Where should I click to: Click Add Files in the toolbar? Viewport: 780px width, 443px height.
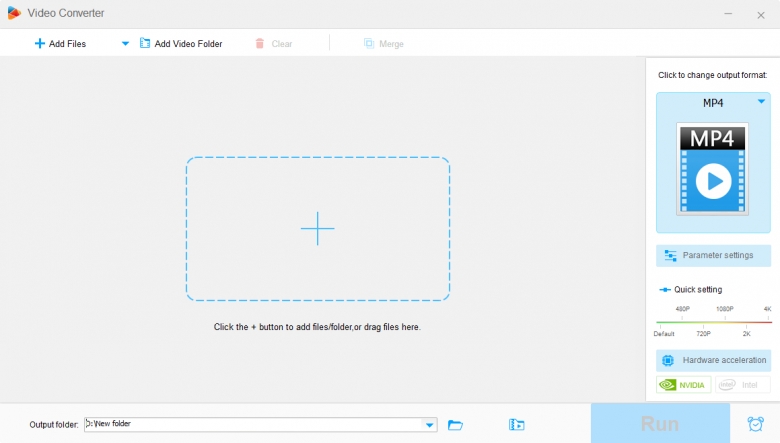click(60, 44)
